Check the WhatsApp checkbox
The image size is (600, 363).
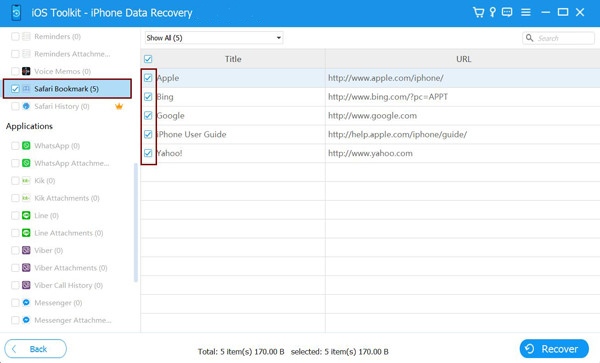tap(15, 146)
